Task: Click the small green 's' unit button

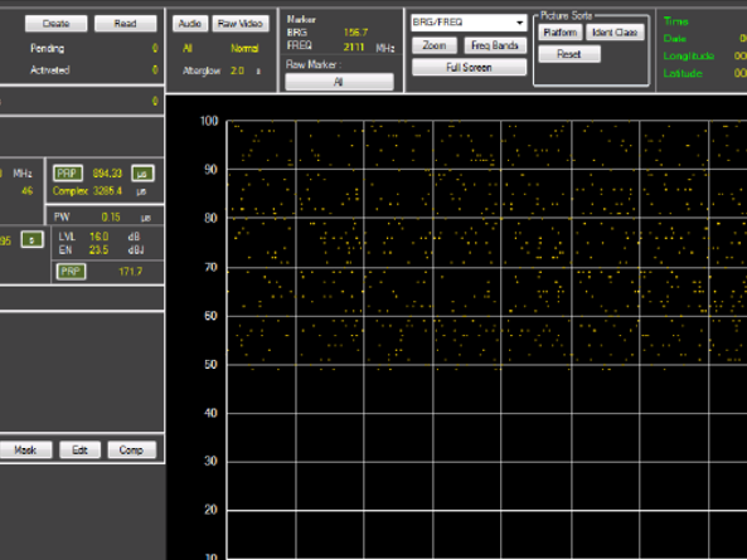Action: (x=32, y=240)
